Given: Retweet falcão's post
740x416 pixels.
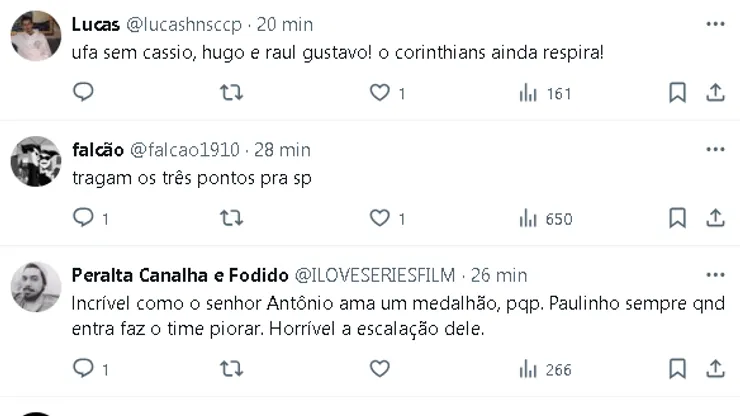Looking at the screenshot, I should point(231,218).
